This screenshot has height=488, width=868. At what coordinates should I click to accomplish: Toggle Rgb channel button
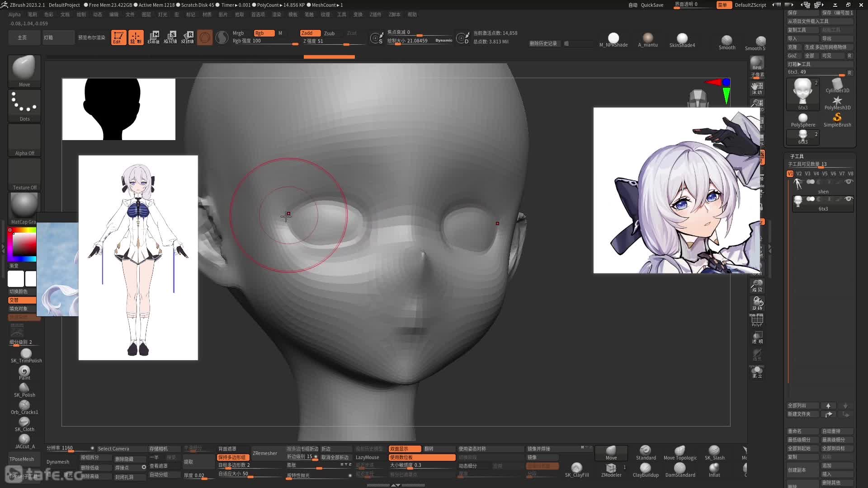[x=264, y=33]
